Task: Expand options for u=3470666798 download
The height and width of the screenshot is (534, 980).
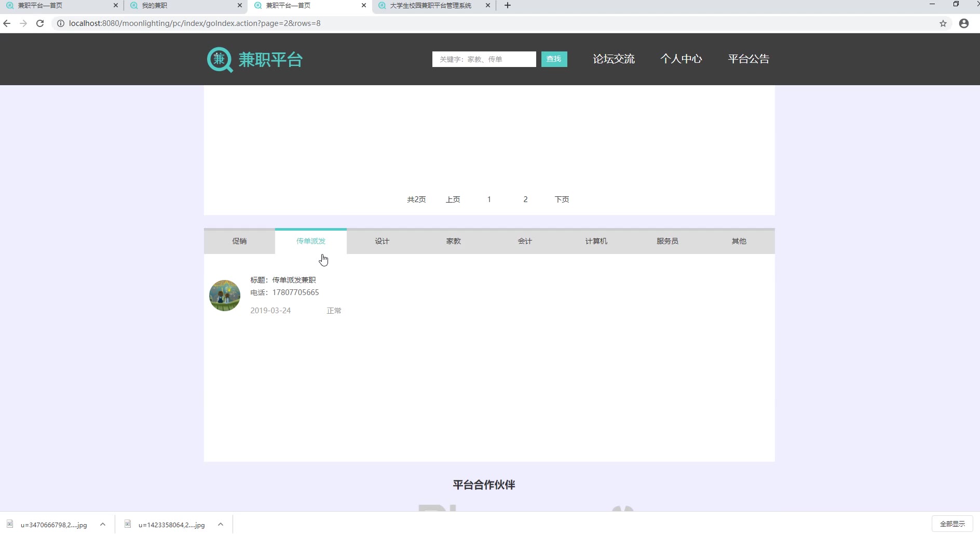Action: 103,525
